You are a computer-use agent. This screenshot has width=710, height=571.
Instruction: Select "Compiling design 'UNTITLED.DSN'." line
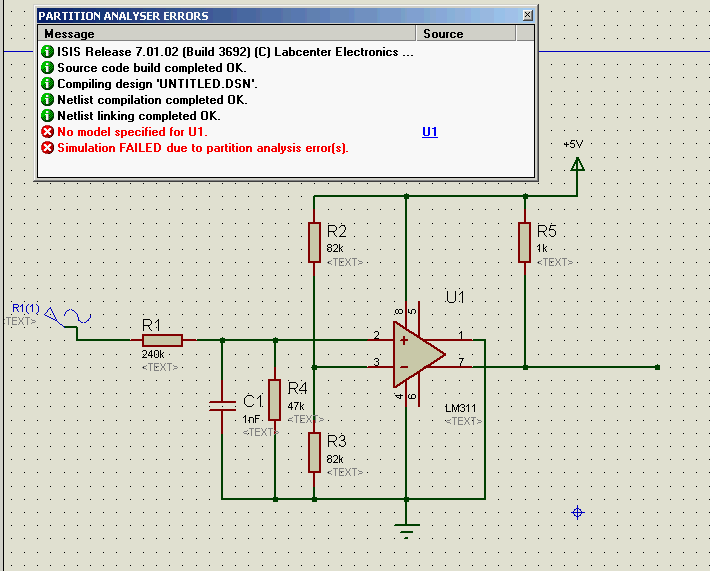coord(157,84)
